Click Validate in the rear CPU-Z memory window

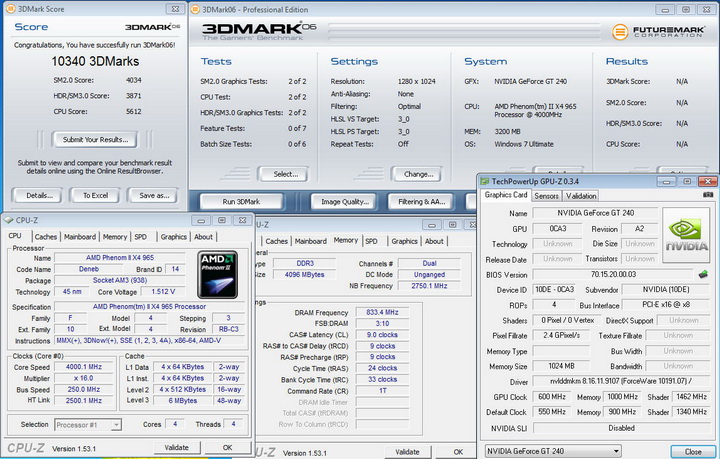tap(407, 452)
